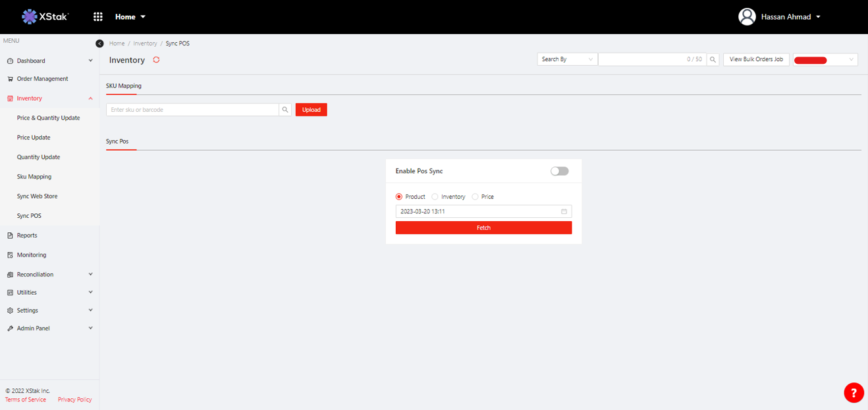Image resolution: width=868 pixels, height=410 pixels.
Task: Open Sync Web Store menu item
Action: (x=37, y=196)
